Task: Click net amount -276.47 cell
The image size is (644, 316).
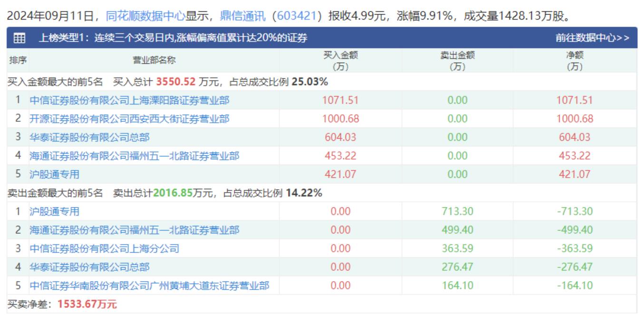Action: (x=575, y=267)
